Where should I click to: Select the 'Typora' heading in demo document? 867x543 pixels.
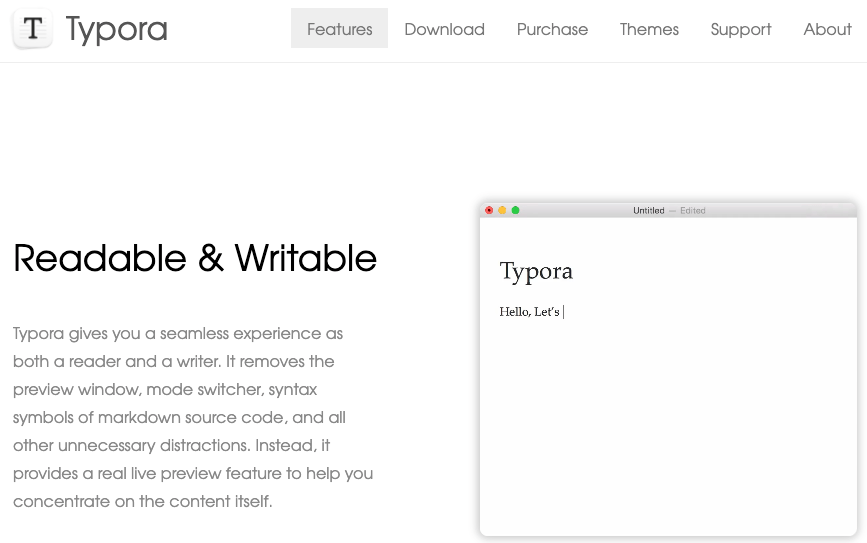point(536,271)
